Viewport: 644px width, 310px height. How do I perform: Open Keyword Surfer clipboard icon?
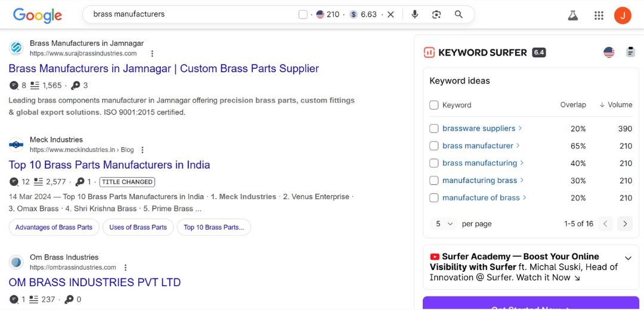pos(630,52)
